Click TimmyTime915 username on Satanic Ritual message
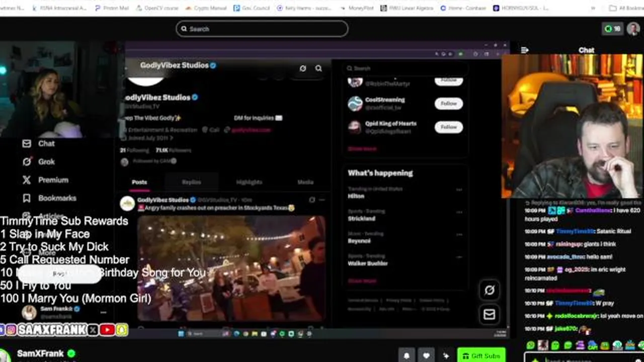The height and width of the screenshot is (362, 644). (575, 231)
